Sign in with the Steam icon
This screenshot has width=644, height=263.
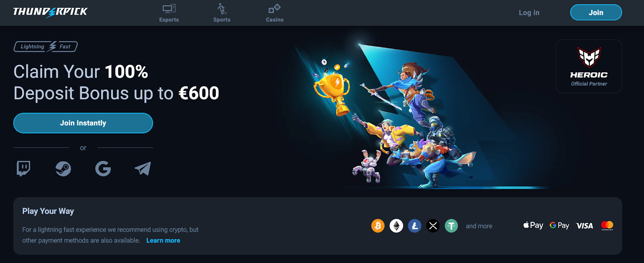click(x=63, y=168)
